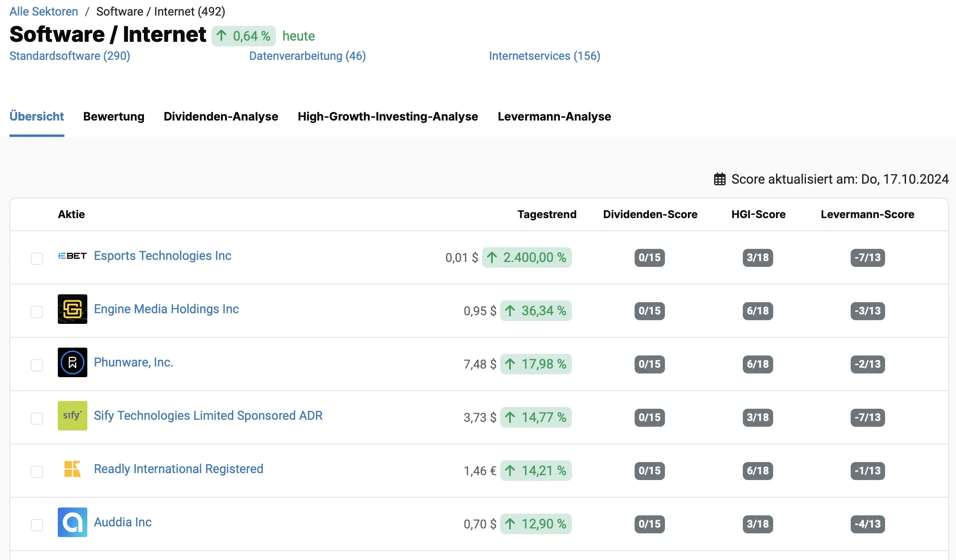Click the -3/13 Levermann score badge
This screenshot has height=560, width=956.
(868, 311)
